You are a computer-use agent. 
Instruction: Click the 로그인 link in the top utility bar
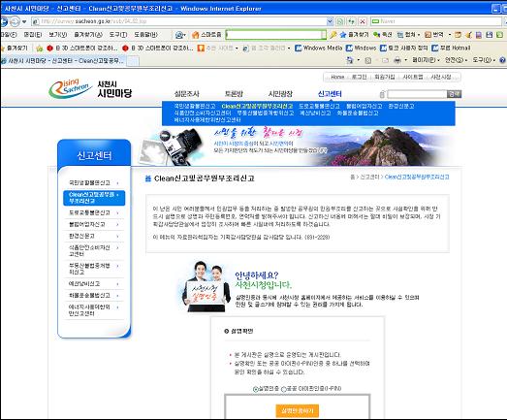359,77
